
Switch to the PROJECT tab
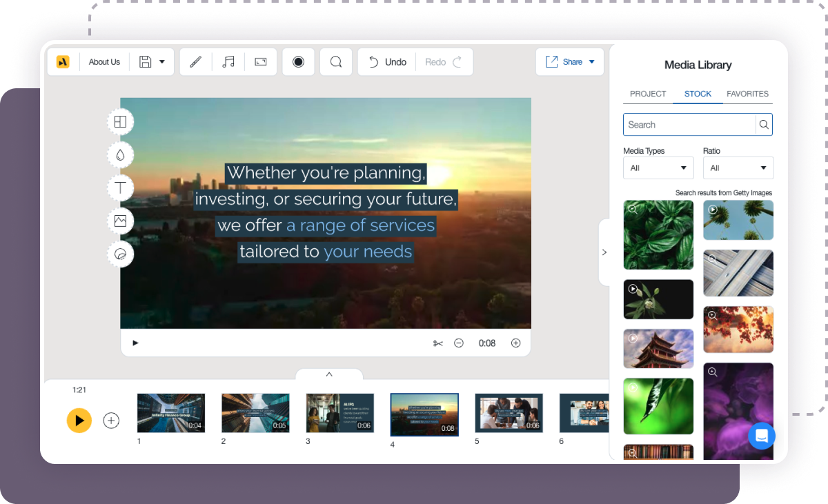pyautogui.click(x=648, y=94)
